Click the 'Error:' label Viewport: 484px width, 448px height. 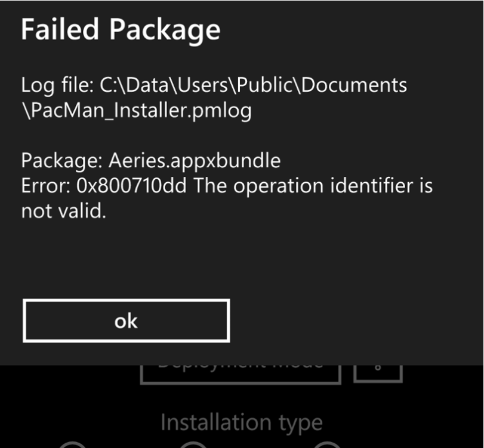click(45, 186)
